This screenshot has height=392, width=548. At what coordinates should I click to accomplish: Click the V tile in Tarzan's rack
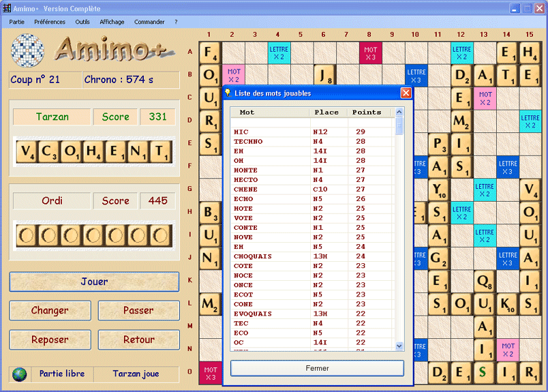pos(27,152)
